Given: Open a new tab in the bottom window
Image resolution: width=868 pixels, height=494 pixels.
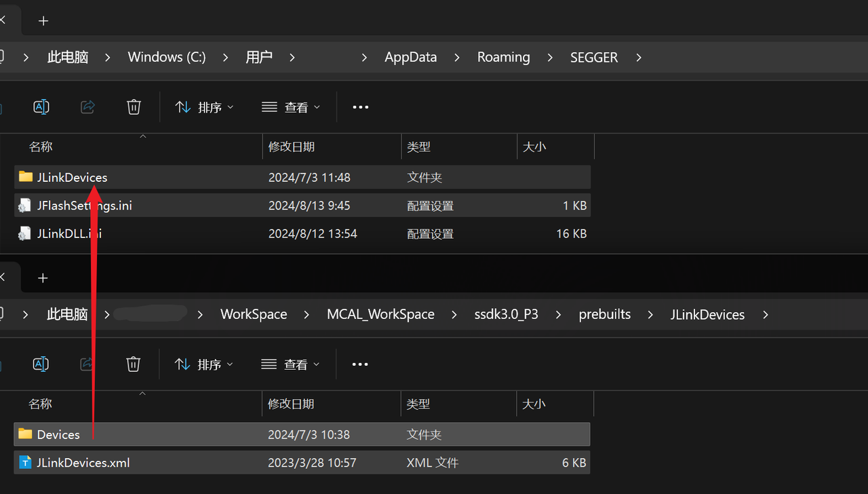Looking at the screenshot, I should click(x=43, y=278).
